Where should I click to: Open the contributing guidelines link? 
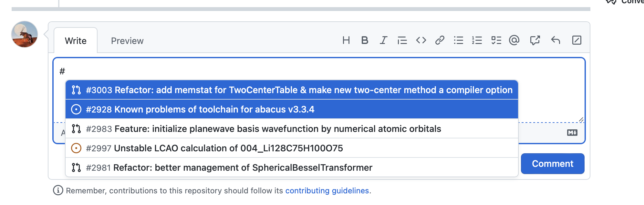327,191
